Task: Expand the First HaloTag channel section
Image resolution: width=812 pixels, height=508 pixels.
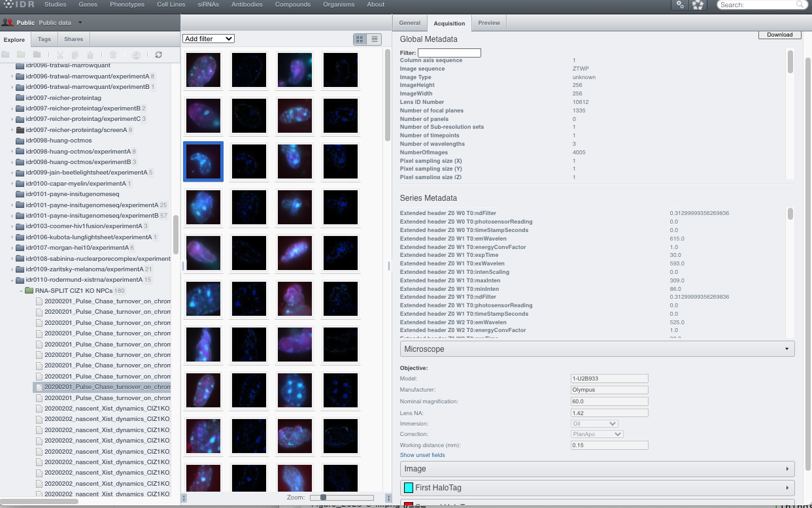Action: 597,488
